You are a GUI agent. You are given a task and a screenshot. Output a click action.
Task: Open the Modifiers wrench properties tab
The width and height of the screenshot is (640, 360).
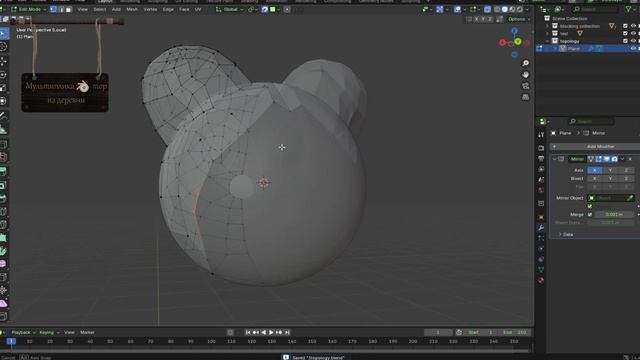(541, 228)
